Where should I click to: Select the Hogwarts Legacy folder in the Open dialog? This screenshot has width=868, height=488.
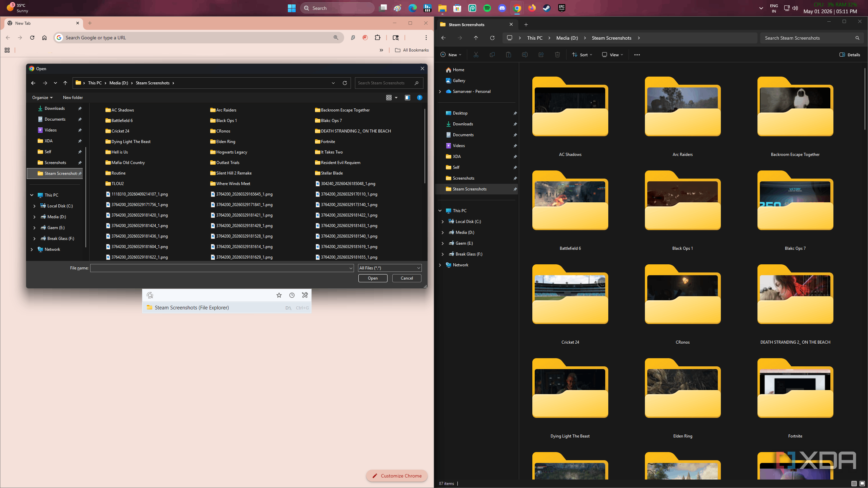tap(229, 152)
